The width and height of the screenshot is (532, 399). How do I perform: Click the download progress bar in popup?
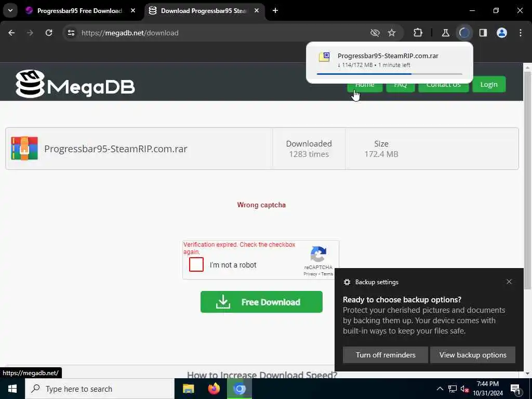click(x=389, y=74)
